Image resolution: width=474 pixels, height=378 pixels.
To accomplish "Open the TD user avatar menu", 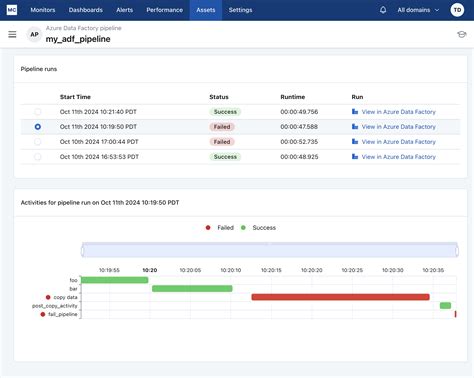I will pos(457,10).
